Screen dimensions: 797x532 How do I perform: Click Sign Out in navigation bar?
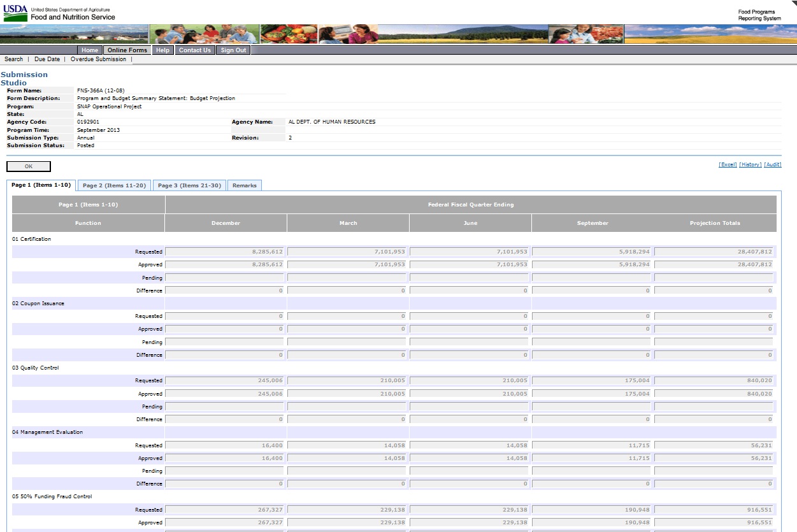click(233, 50)
